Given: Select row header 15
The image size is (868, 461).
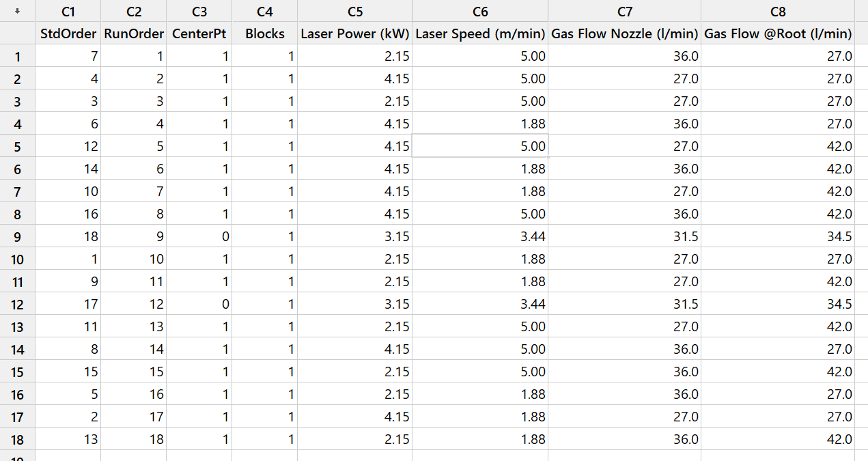Looking at the screenshot, I should (x=17, y=372).
